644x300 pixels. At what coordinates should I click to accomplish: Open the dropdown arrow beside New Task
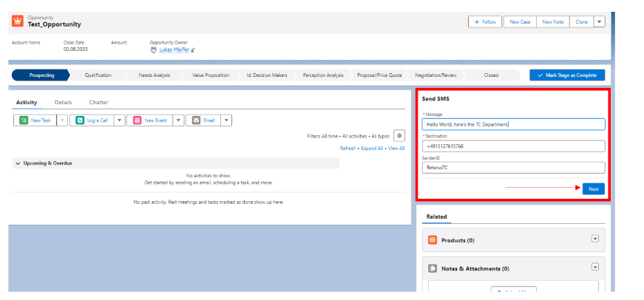click(x=61, y=120)
